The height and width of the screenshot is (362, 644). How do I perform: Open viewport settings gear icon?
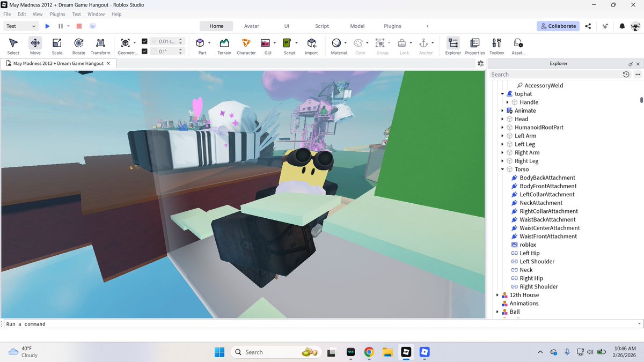(x=480, y=63)
